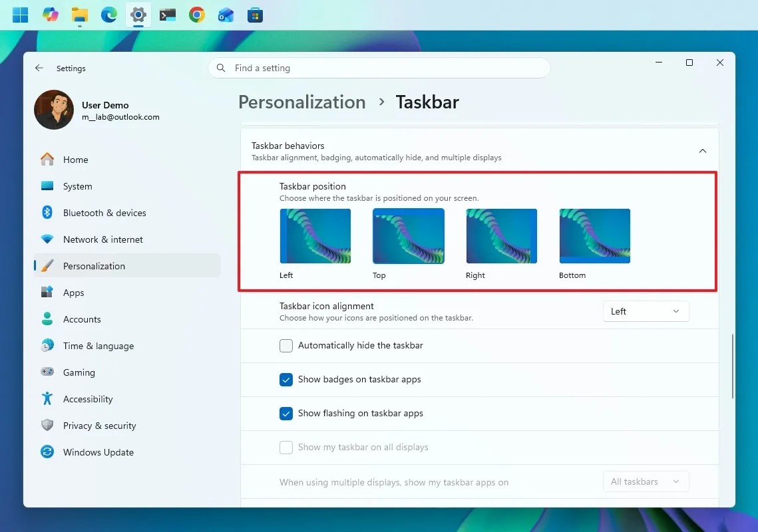
Task: Select the Right taskbar position thumbnail
Action: point(501,236)
